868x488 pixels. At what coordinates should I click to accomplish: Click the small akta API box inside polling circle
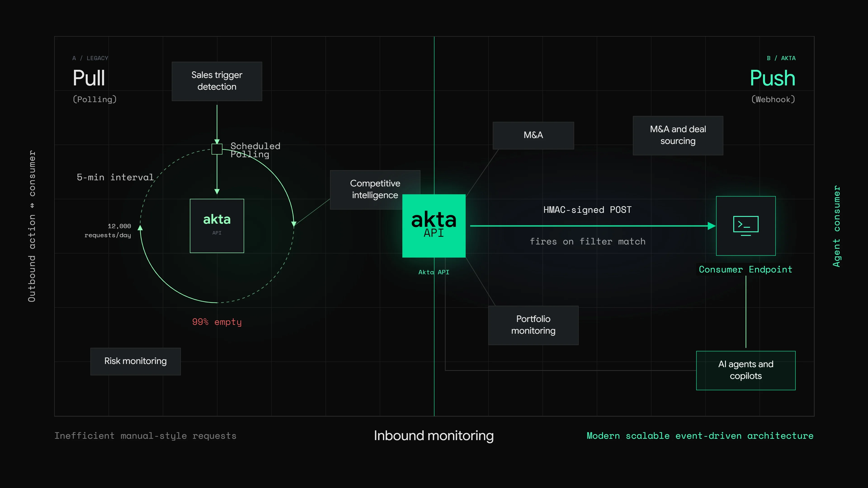[x=217, y=226]
